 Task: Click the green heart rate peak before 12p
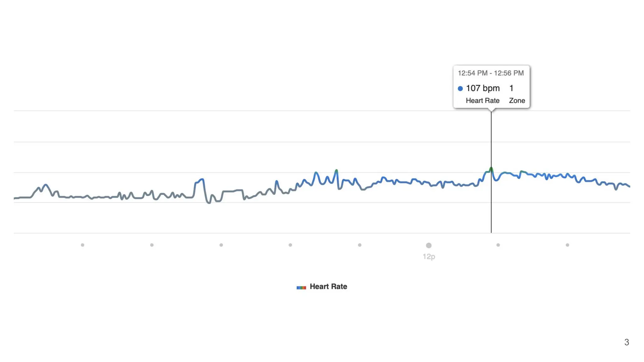[336, 171]
